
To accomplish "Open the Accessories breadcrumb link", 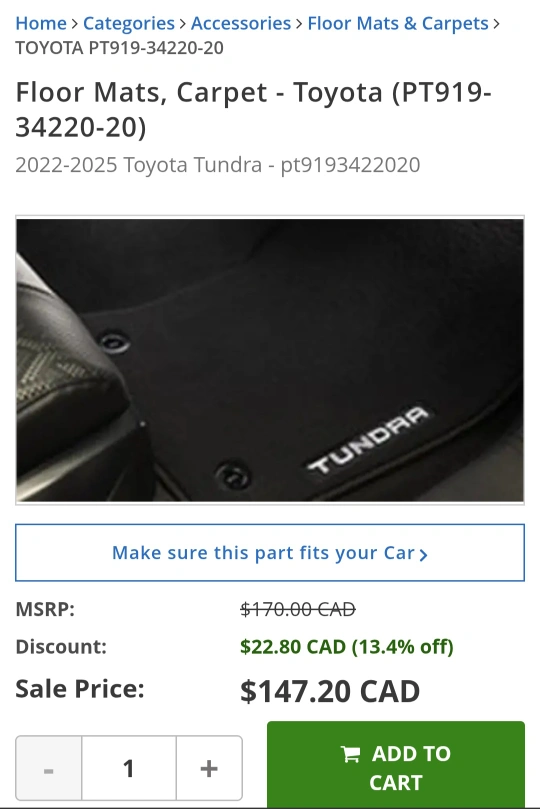I will pyautogui.click(x=240, y=23).
